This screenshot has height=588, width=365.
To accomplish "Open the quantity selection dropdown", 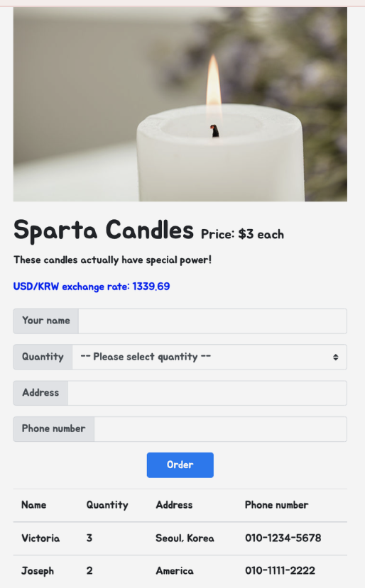I will [x=209, y=357].
